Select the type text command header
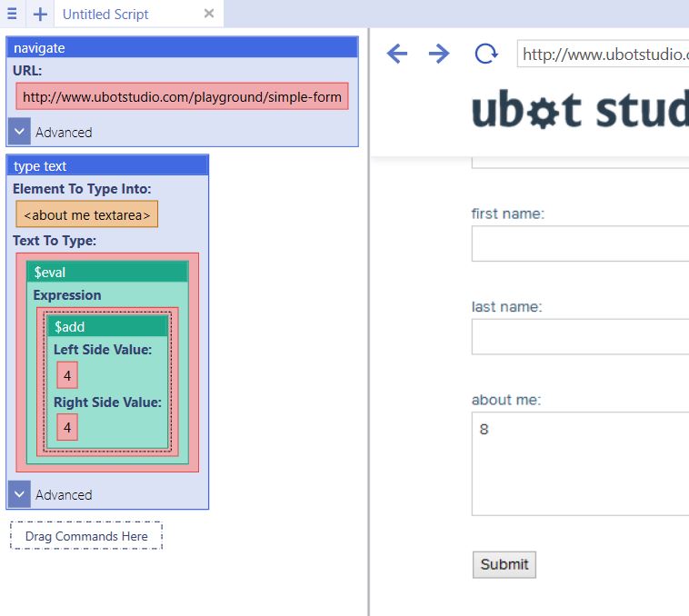The width and height of the screenshot is (689, 616). tap(107, 166)
